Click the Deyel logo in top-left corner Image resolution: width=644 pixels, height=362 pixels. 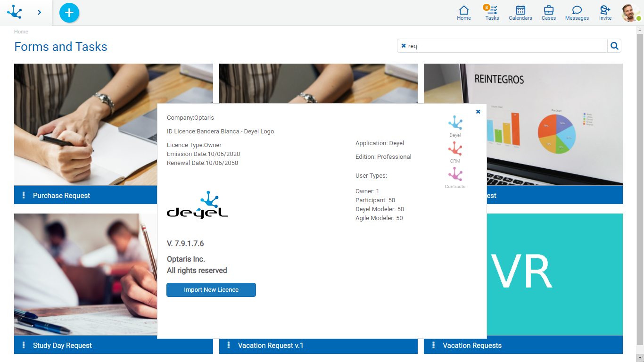(x=15, y=12)
